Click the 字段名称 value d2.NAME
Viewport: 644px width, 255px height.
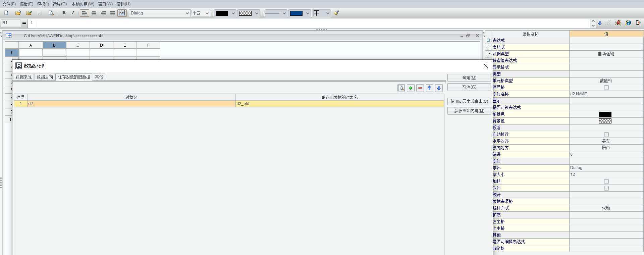(x=606, y=94)
